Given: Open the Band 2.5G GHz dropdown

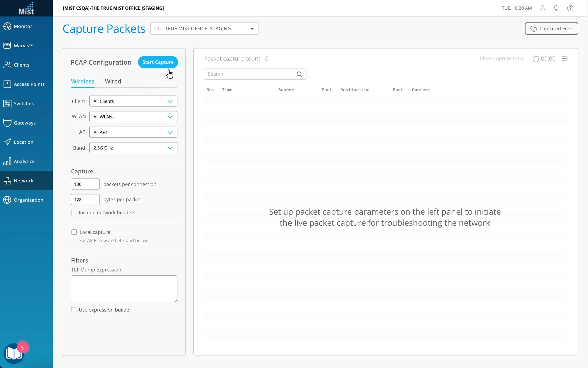Looking at the screenshot, I should (133, 148).
